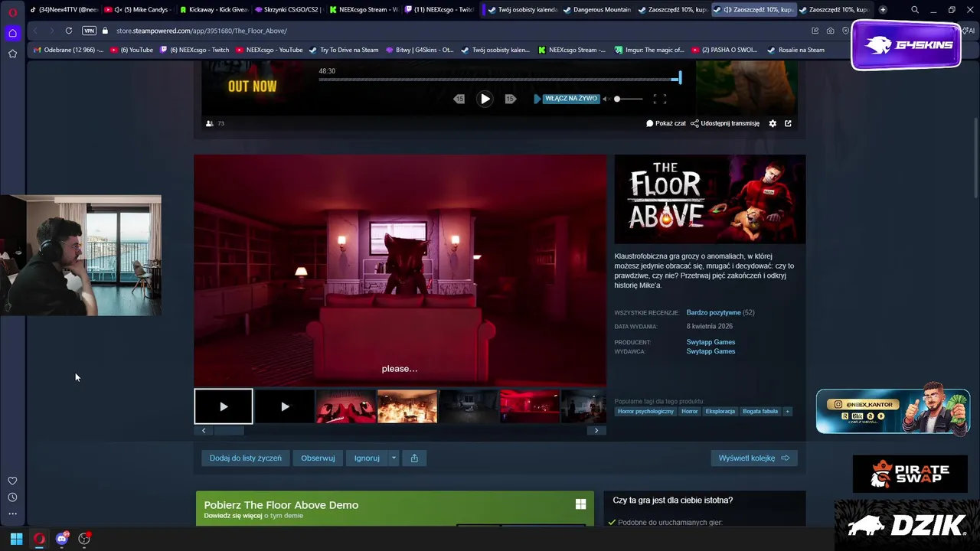This screenshot has width=980, height=551.
Task: Open publisher Swytapp Games link
Action: coord(710,351)
